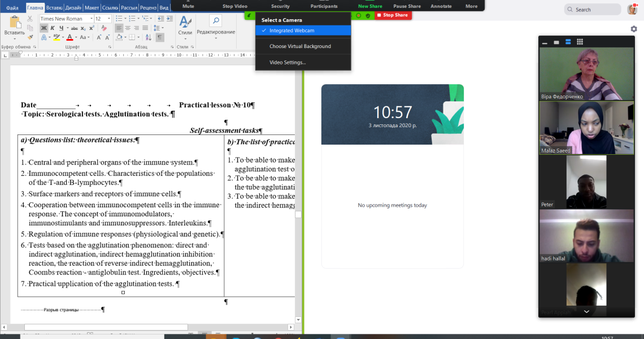The width and height of the screenshot is (644, 339).
Task: Open the Borders dropdown arrow
Action: coord(139,37)
